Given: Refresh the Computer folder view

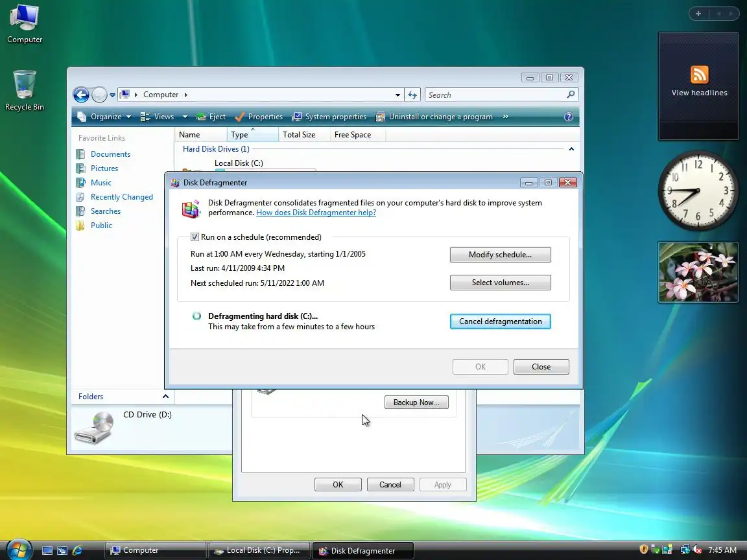Looking at the screenshot, I should (412, 95).
